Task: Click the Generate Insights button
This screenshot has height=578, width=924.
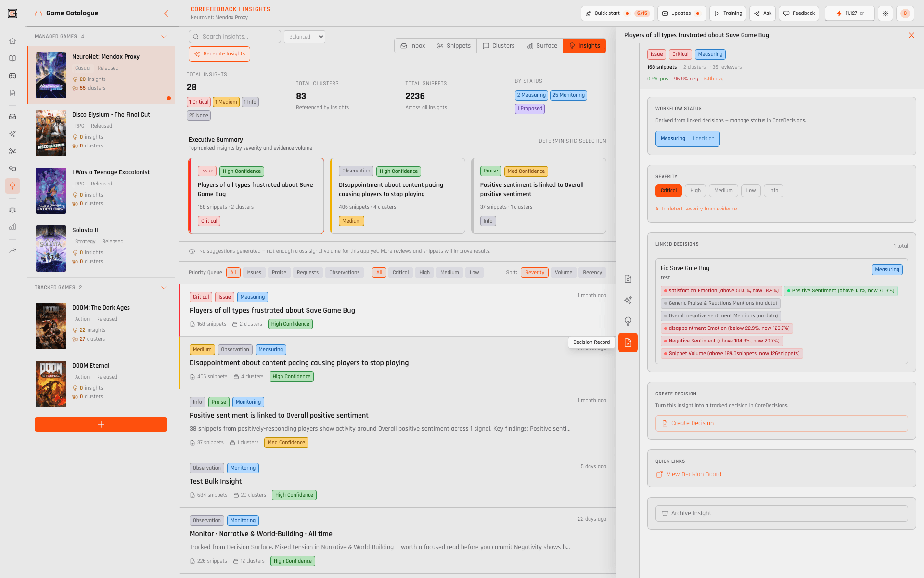Action: [x=219, y=53]
